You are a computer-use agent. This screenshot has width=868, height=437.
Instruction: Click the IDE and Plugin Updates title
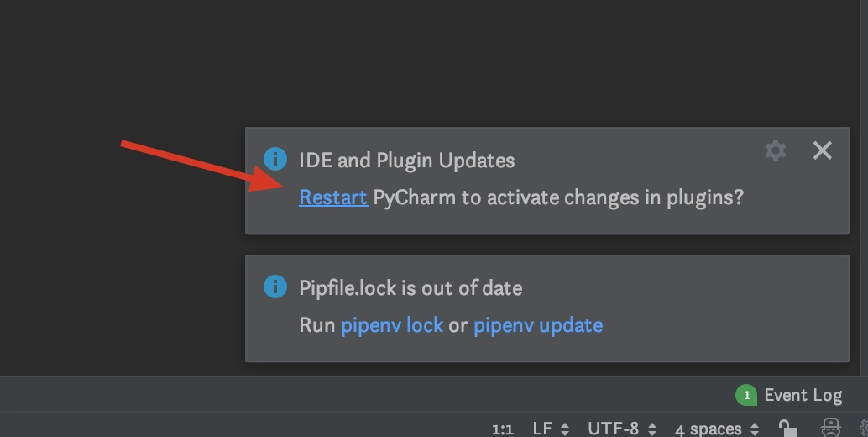pyautogui.click(x=407, y=161)
